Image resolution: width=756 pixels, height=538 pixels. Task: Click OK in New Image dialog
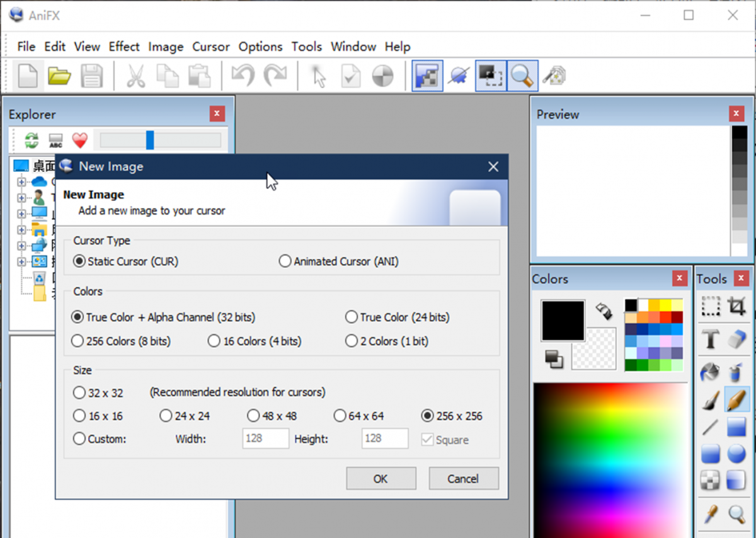381,479
